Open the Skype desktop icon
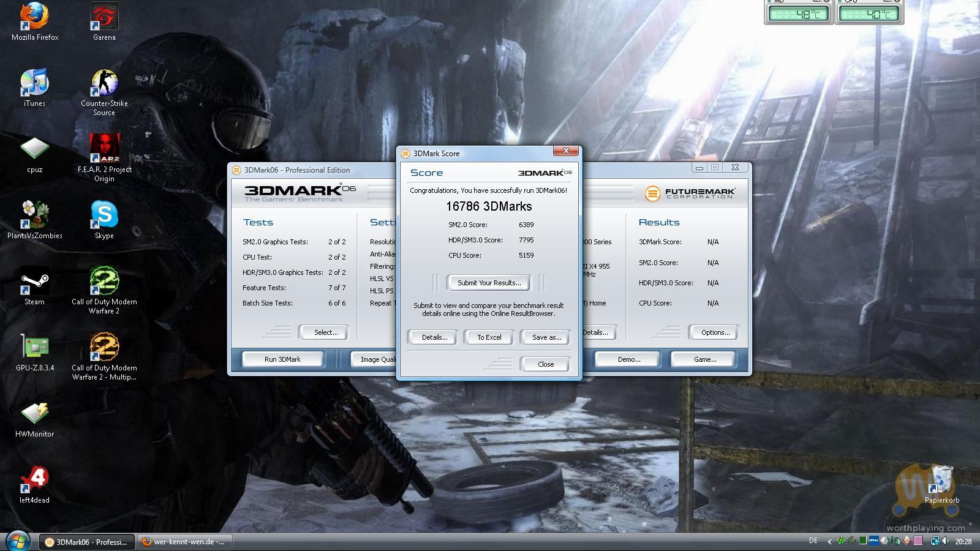This screenshot has width=980, height=551. pos(104,220)
